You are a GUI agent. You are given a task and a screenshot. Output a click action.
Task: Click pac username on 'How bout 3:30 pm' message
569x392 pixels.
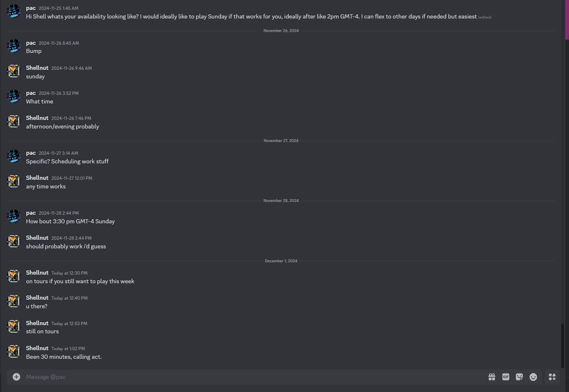pos(31,213)
